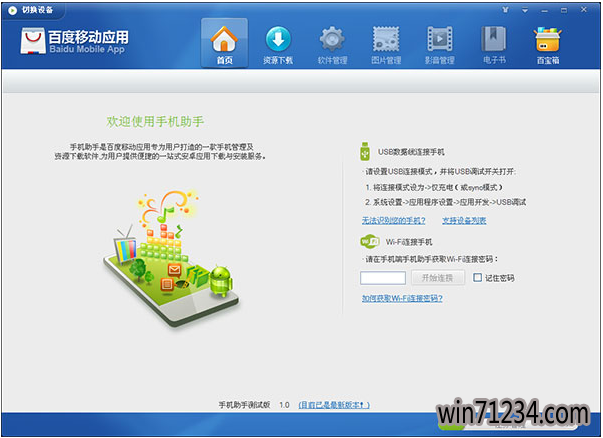This screenshot has height=438, width=603.
Task: Click the phone illustration with Android robot
Action: (171, 259)
